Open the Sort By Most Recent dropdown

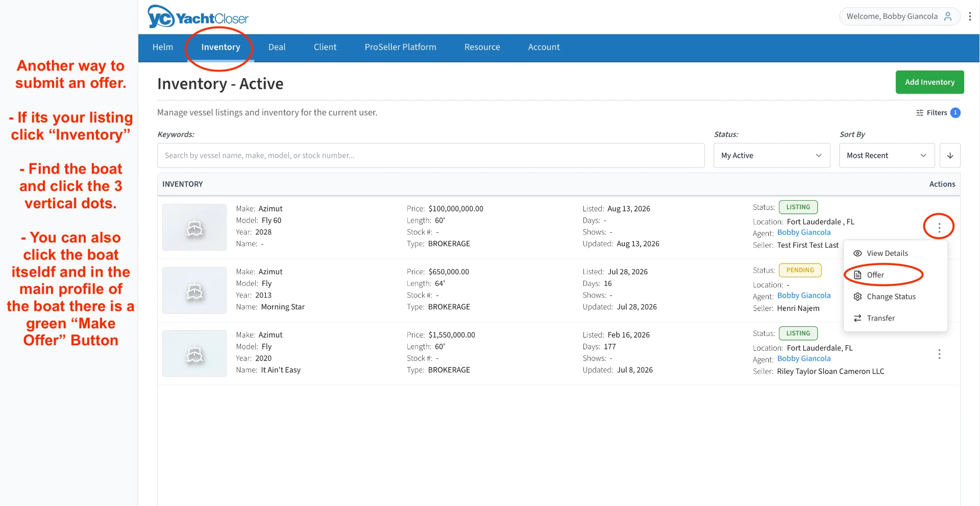click(887, 155)
